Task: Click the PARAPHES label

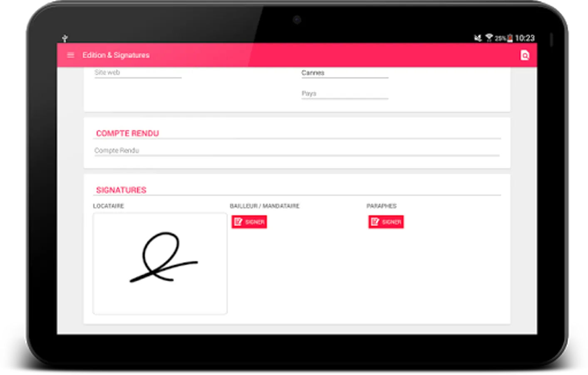Action: tap(381, 206)
